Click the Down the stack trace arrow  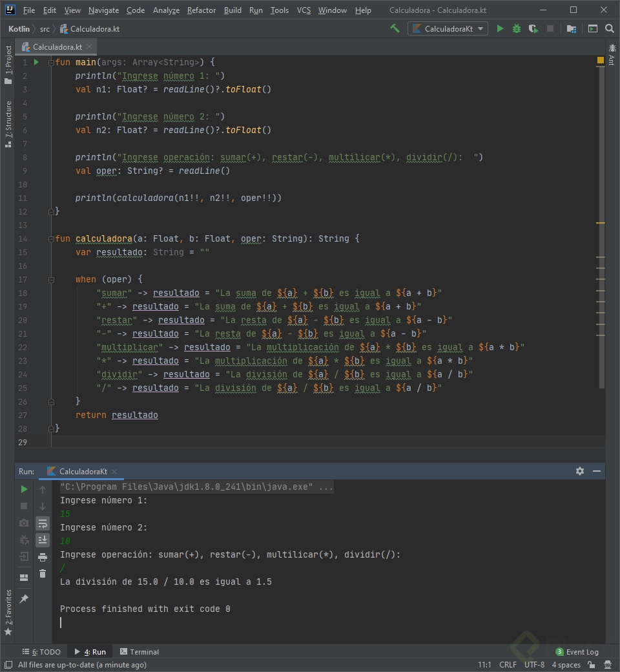(x=43, y=506)
